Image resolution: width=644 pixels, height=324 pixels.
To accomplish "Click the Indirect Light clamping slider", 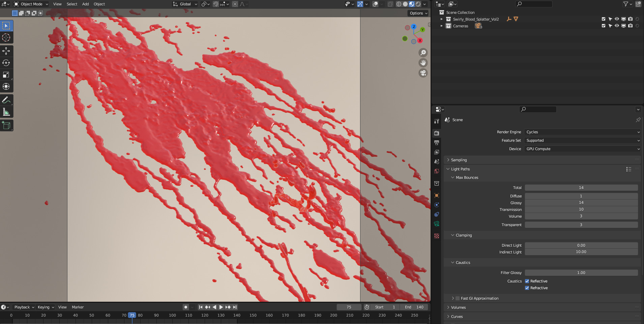I will 581,252.
